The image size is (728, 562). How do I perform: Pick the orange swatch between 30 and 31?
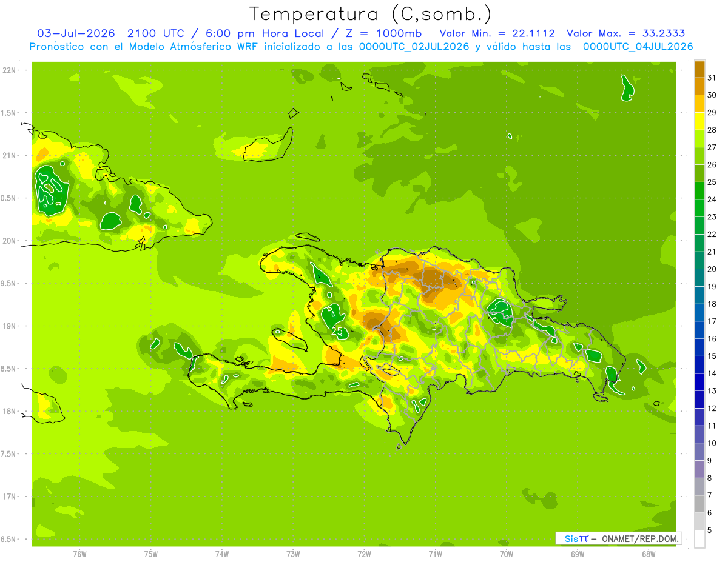pyautogui.click(x=699, y=87)
